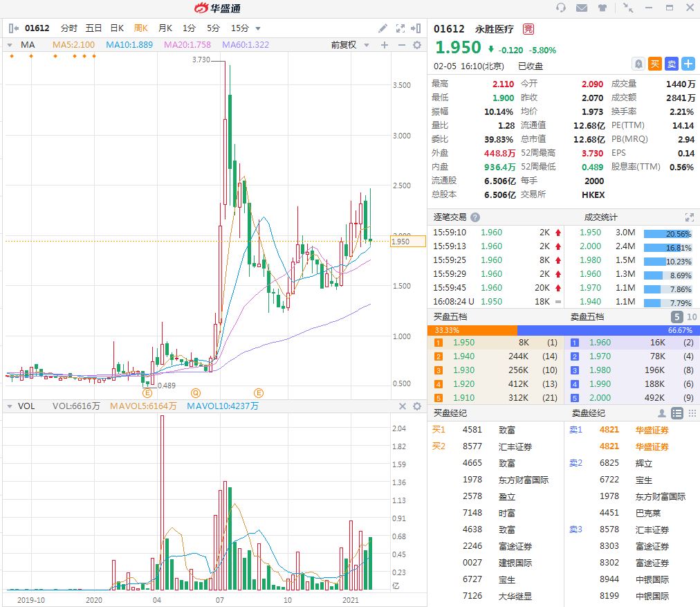This screenshot has height=607, width=700.
Task: Switch to 分时 chart tab
Action: click(x=68, y=28)
